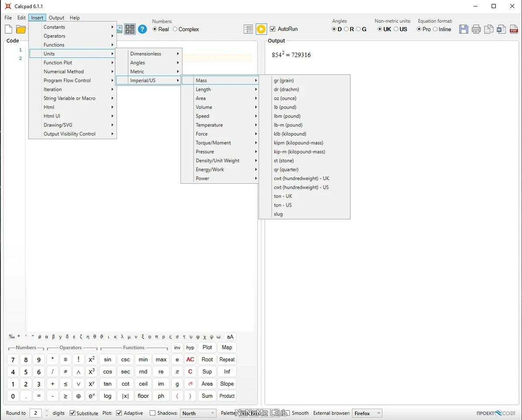Open the Help menu
Screen dimensions: 522x420
pos(75,18)
